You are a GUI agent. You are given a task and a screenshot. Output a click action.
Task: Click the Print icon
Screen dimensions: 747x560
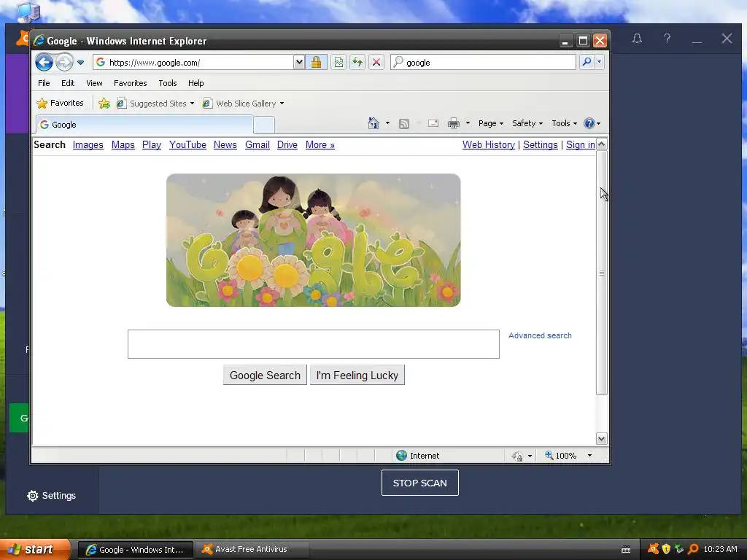(454, 124)
